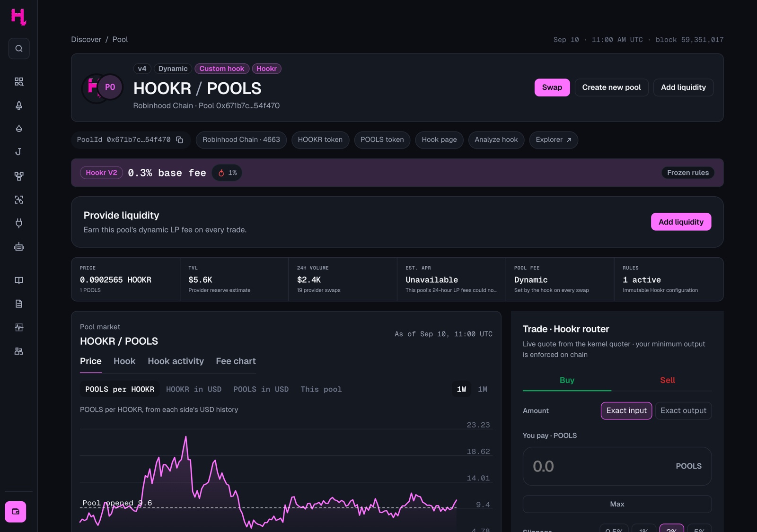Select the 1M time range

[483, 389]
